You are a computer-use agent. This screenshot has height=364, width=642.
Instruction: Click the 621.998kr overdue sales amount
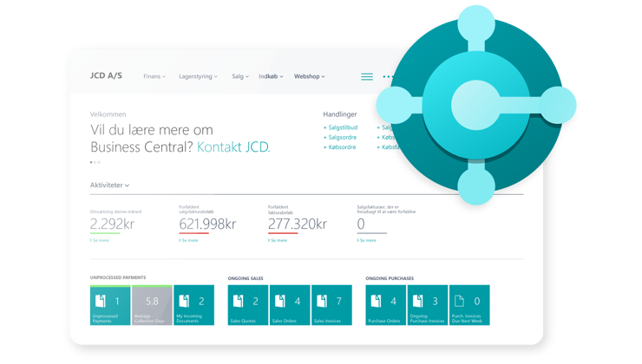[x=207, y=224]
